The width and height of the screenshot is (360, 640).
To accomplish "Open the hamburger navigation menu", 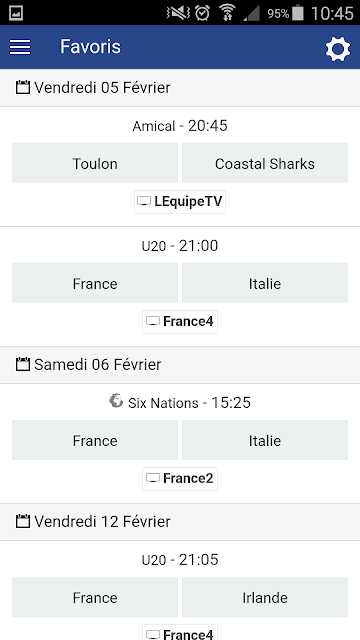I will point(20,47).
